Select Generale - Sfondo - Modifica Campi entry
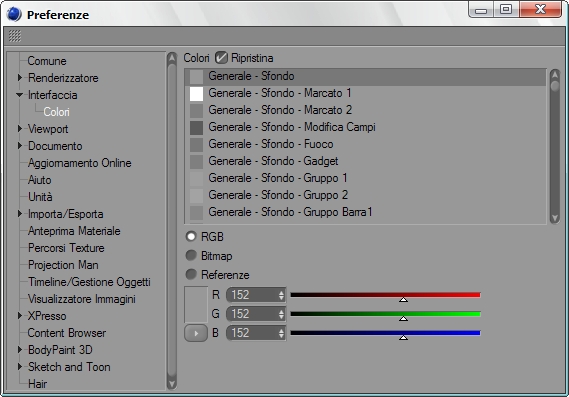Screen dimensions: 569x397 (x=365, y=127)
